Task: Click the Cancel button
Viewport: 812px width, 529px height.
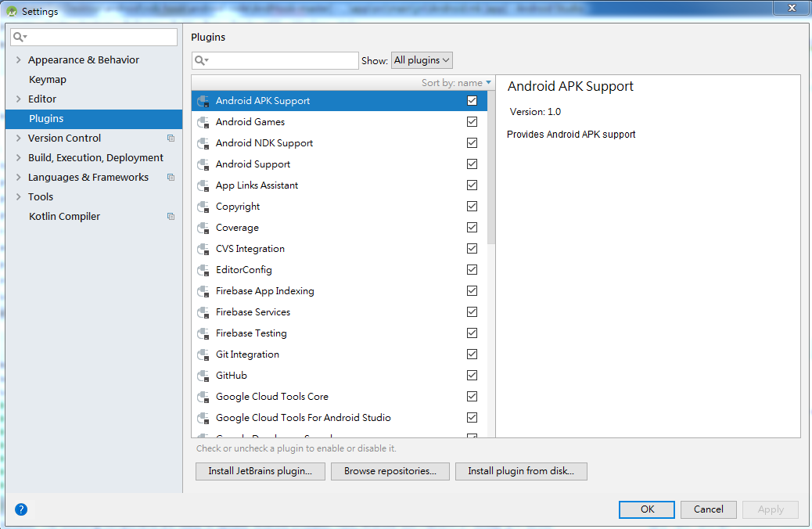Action: (709, 509)
